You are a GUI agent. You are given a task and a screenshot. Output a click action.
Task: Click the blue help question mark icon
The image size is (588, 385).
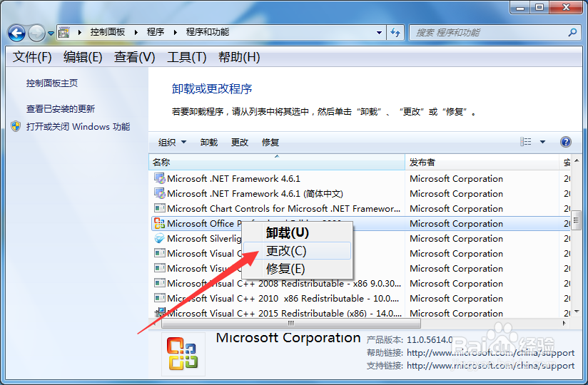[x=565, y=142]
